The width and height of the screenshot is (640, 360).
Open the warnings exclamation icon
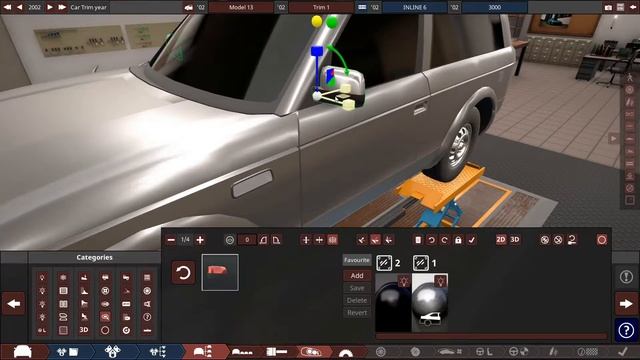(626, 277)
